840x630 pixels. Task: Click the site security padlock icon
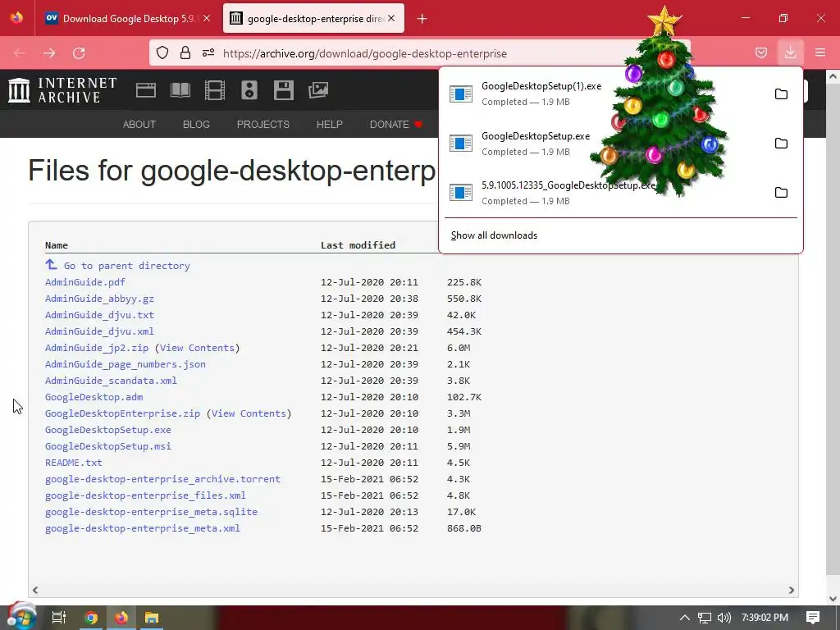pos(185,53)
